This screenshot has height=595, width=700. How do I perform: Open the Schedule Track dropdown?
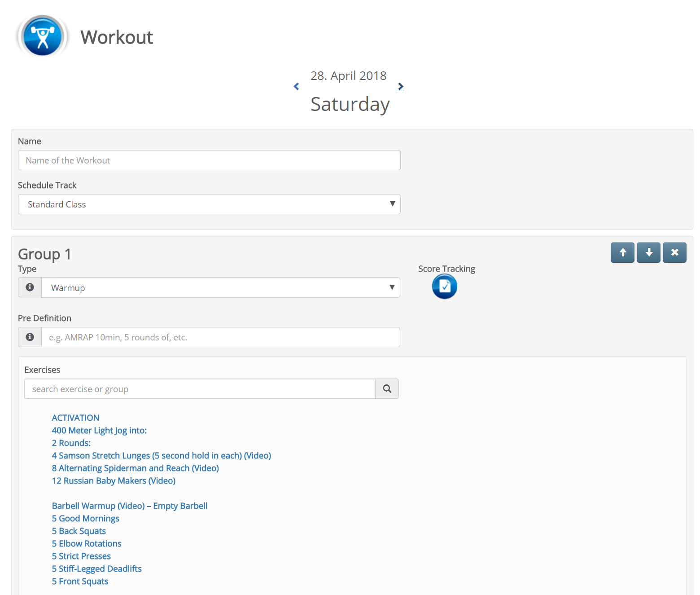tap(209, 204)
